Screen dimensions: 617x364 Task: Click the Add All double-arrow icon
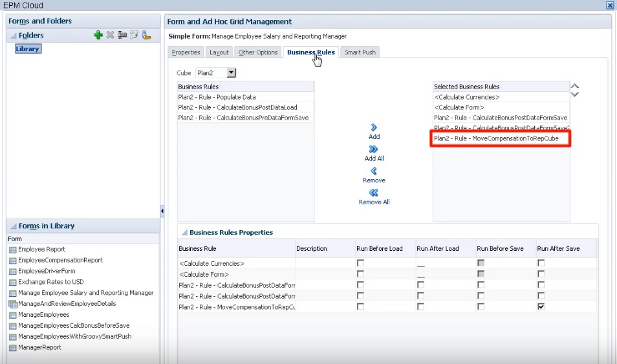pos(373,149)
